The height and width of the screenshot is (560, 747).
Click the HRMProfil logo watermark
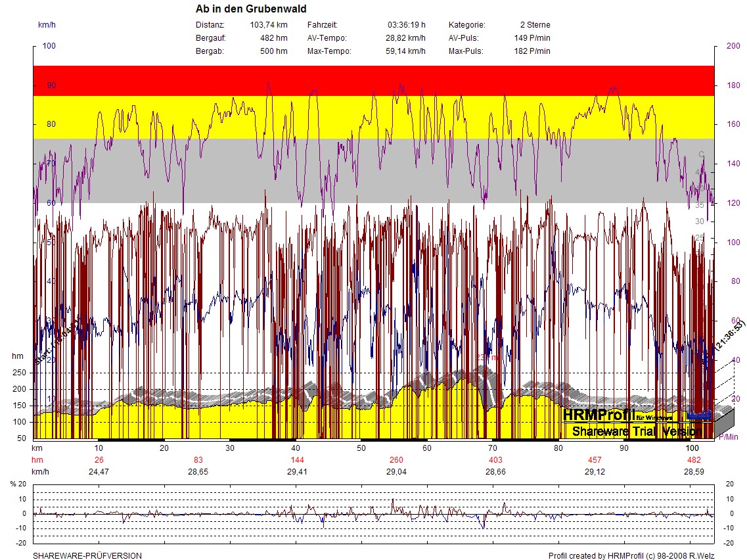pyautogui.click(x=599, y=416)
